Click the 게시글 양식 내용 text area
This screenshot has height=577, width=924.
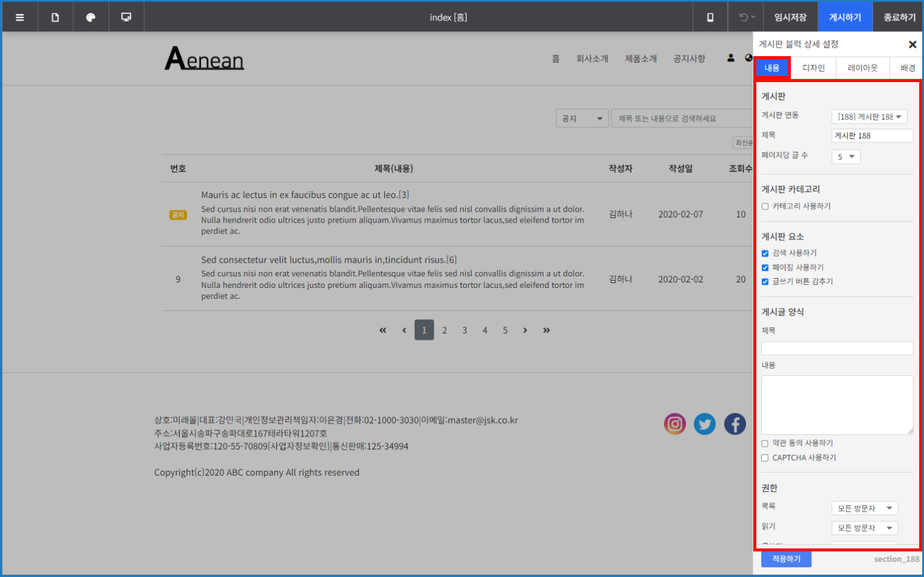pos(837,404)
